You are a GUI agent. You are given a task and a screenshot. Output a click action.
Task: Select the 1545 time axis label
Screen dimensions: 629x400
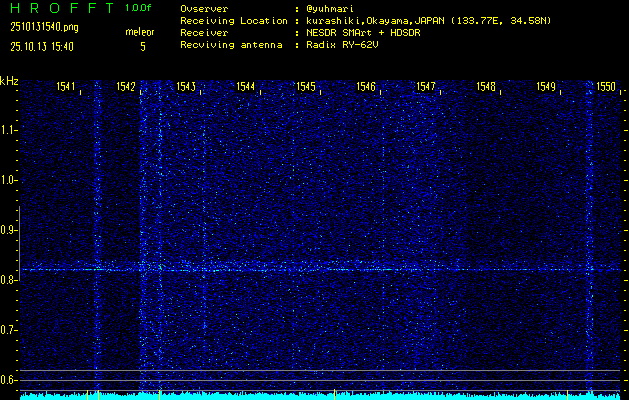pos(306,86)
